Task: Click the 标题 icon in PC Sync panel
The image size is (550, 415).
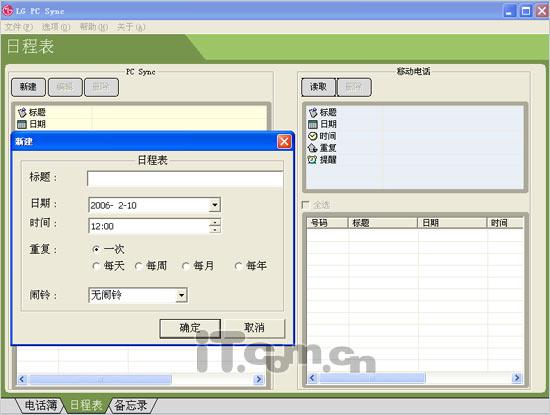Action: (22, 112)
